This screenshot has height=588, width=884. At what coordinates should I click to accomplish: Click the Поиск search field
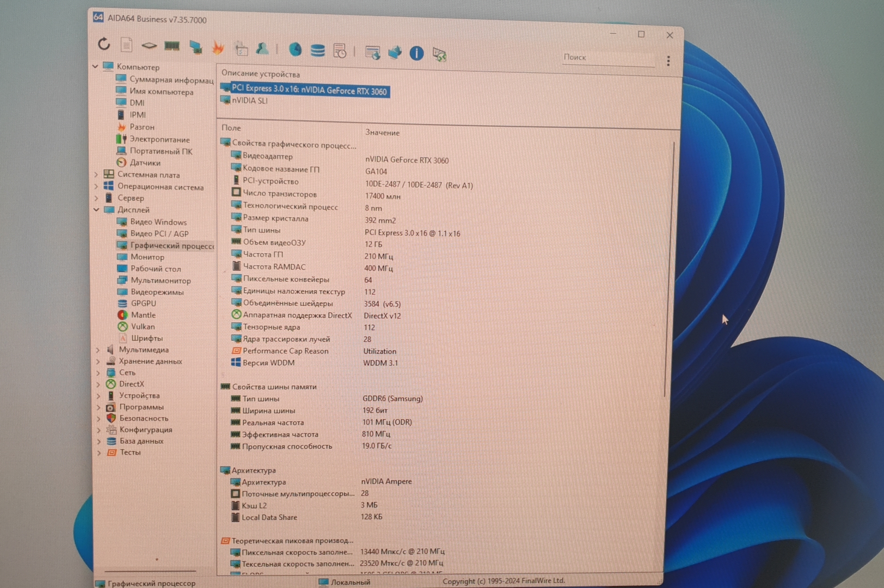coord(608,58)
